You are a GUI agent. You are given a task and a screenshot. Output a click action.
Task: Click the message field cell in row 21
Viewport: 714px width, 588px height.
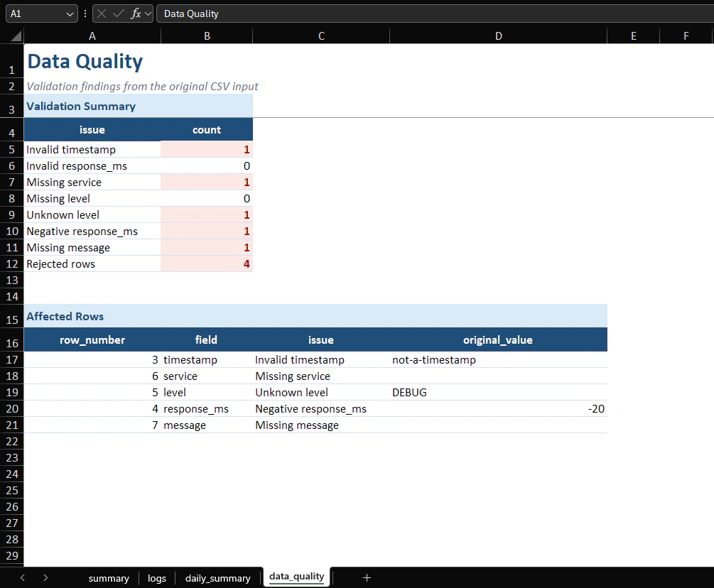pos(207,425)
